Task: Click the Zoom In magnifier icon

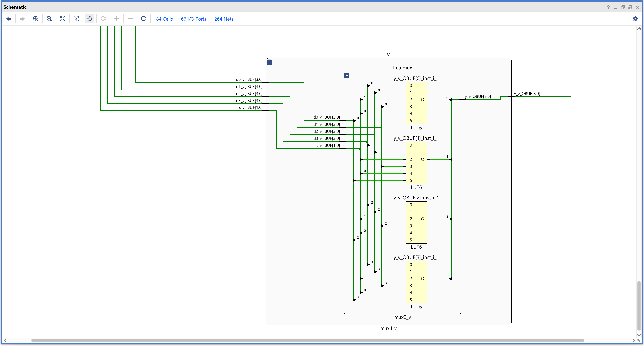Action: coord(36,19)
